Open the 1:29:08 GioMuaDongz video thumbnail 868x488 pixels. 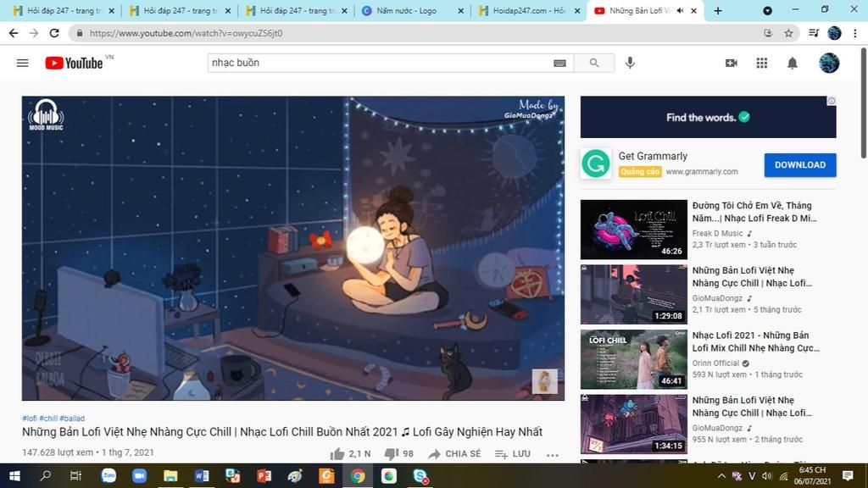pyautogui.click(x=634, y=294)
